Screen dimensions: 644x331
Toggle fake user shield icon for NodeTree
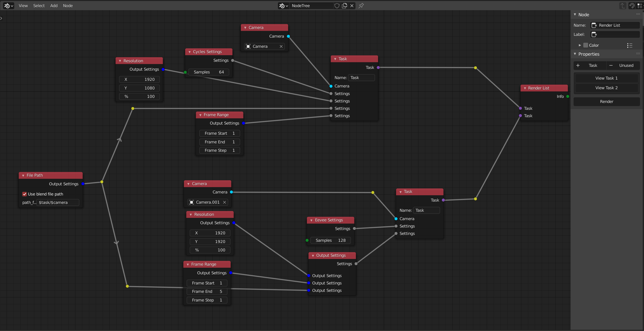coord(337,6)
